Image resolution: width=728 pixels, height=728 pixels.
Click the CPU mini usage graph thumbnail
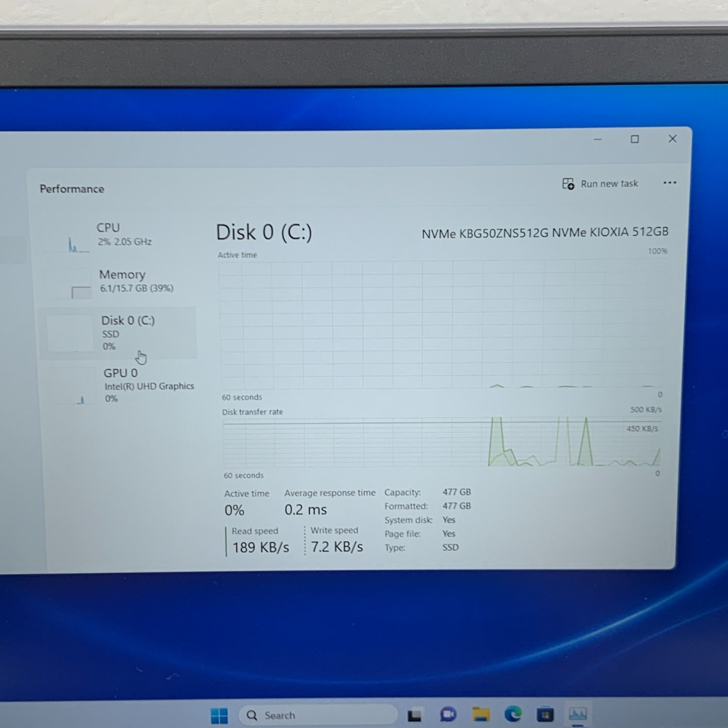(x=66, y=238)
